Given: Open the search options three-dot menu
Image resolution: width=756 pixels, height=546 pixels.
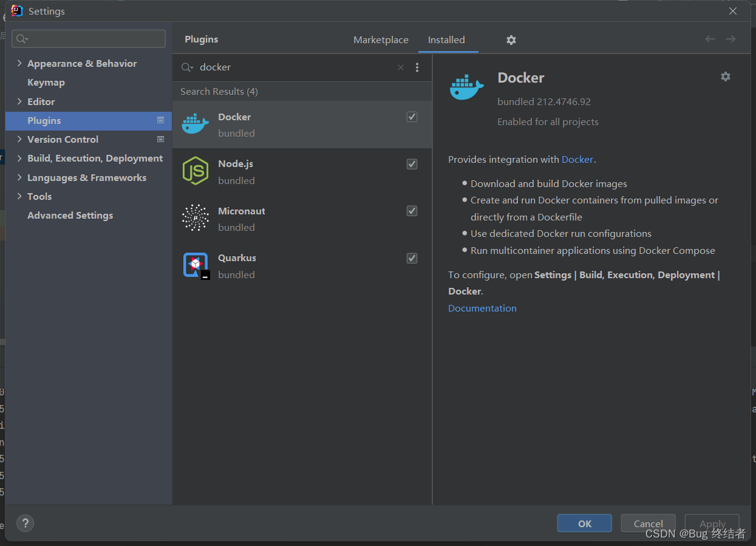Looking at the screenshot, I should 417,67.
